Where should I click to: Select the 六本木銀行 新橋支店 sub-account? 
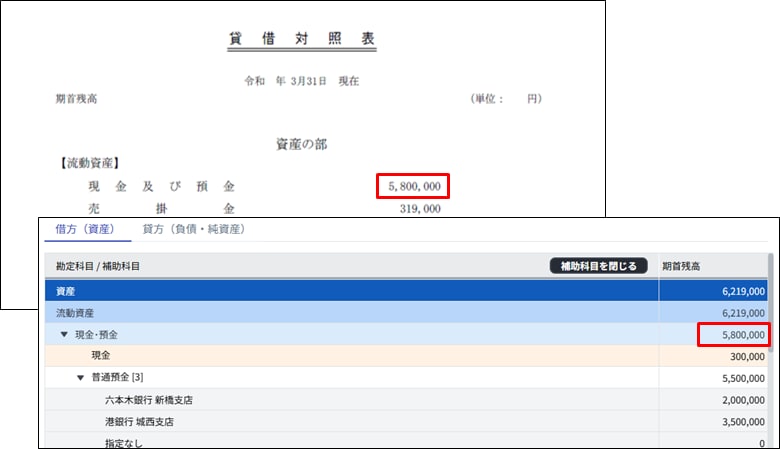point(148,400)
